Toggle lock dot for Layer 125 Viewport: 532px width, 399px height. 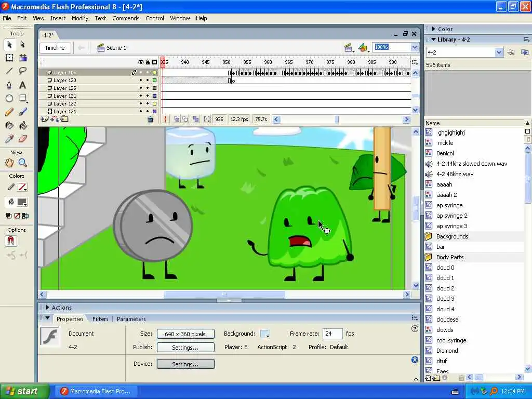(148, 88)
